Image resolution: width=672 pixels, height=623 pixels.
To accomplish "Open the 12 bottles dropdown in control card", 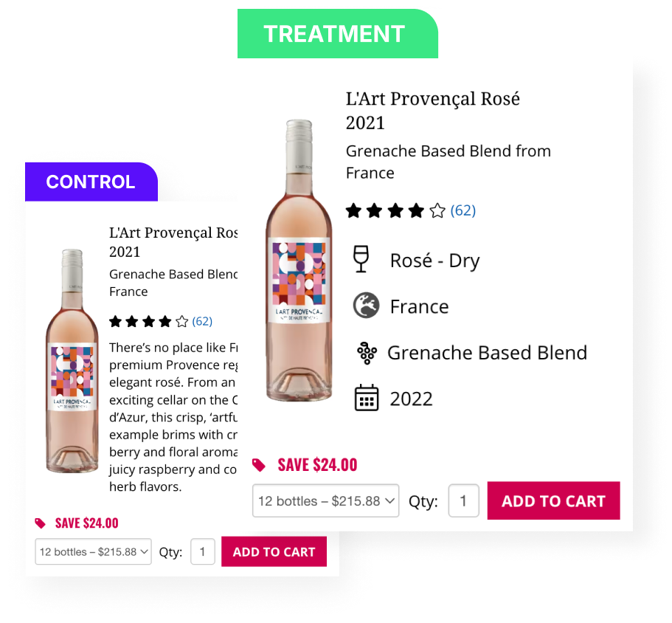I will (93, 551).
